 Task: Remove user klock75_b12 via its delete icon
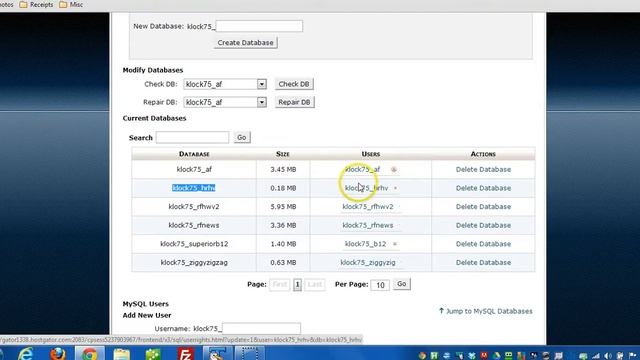[x=395, y=244]
